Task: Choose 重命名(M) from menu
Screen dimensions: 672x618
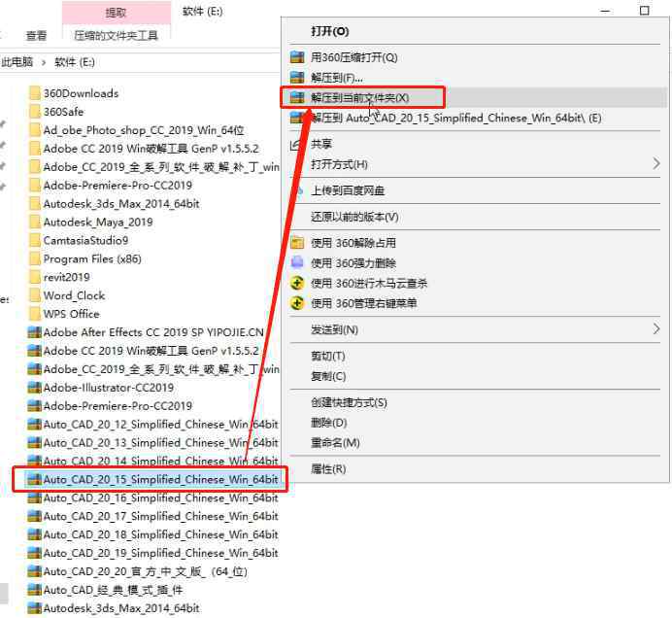Action: tap(335, 442)
